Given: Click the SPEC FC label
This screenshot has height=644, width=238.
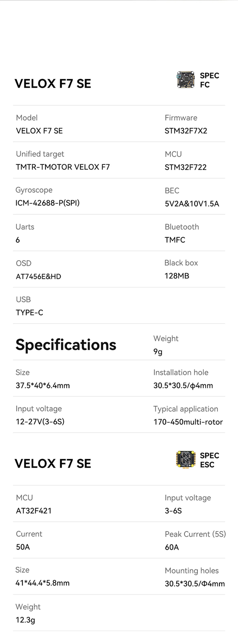Looking at the screenshot, I should click(x=209, y=80).
